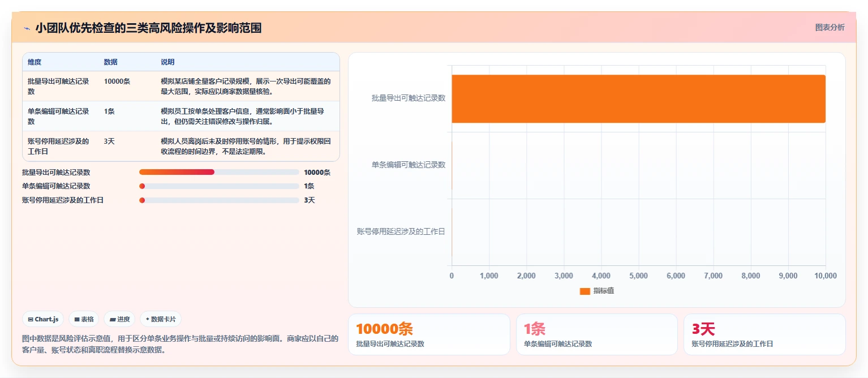This screenshot has height=378, width=868.
Task: Click the orange 10000条 data card value
Action: coord(384,329)
